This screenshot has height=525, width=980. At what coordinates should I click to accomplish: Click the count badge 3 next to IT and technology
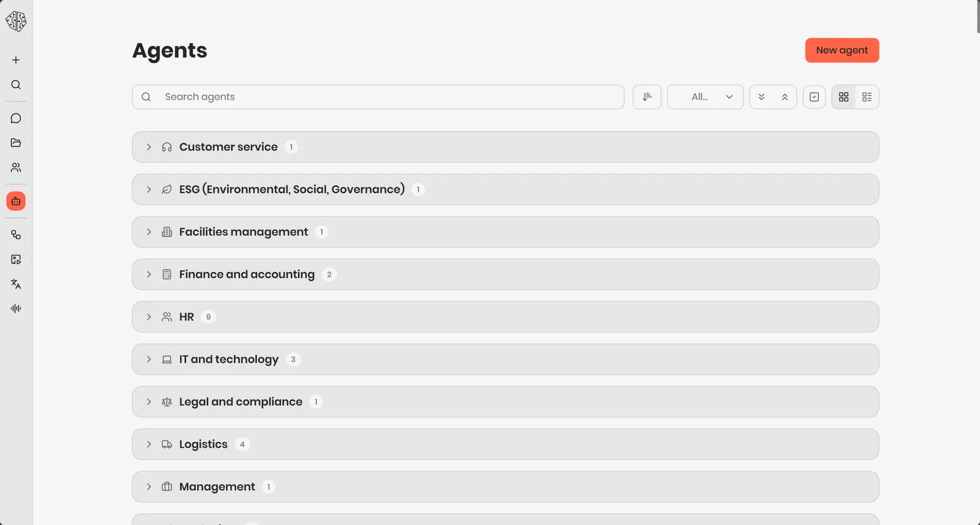point(293,360)
